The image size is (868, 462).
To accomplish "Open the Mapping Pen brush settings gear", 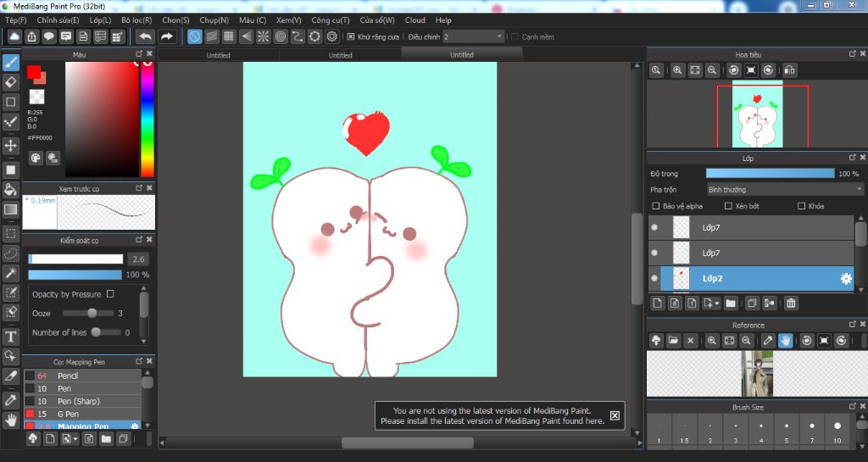I will tap(135, 426).
